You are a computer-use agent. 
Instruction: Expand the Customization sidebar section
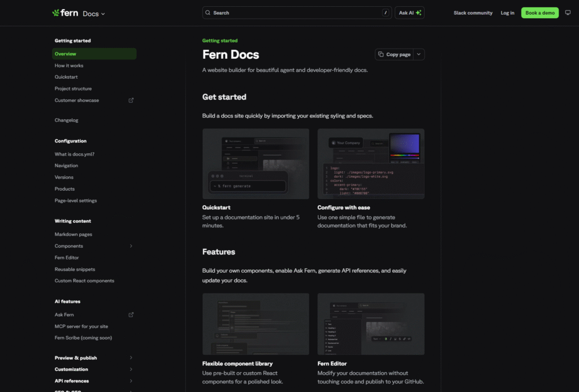(x=131, y=369)
